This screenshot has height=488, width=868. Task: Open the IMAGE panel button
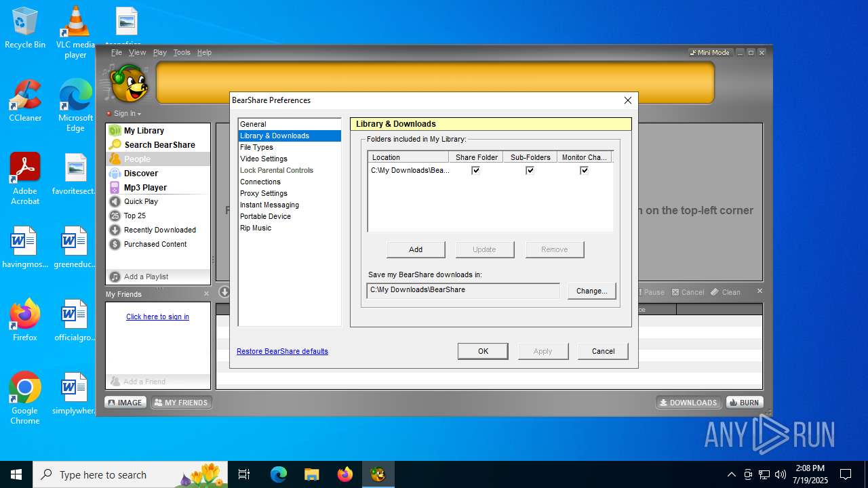tap(125, 403)
